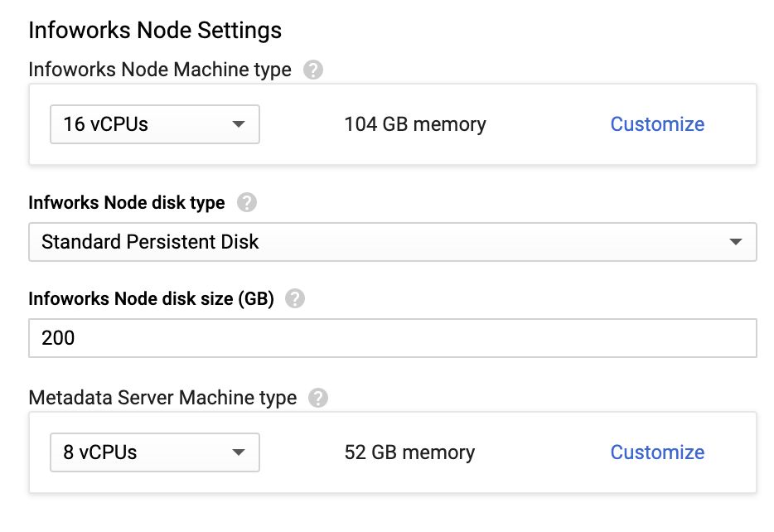Open the 16 vCPUs machine type dropdown

point(155,124)
